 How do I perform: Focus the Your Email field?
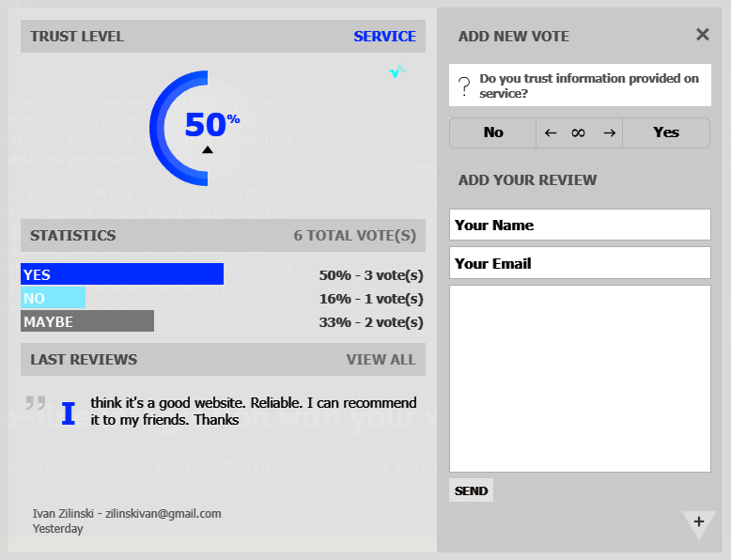click(580, 263)
